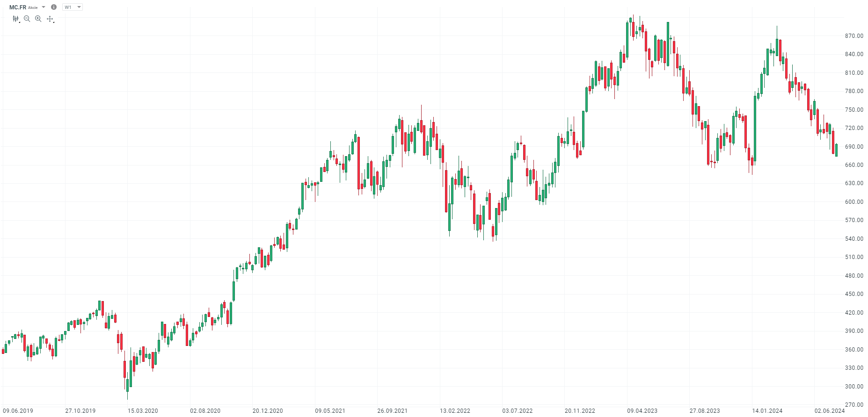
Task: Click the 14.01.2024 date label
Action: [767, 411]
